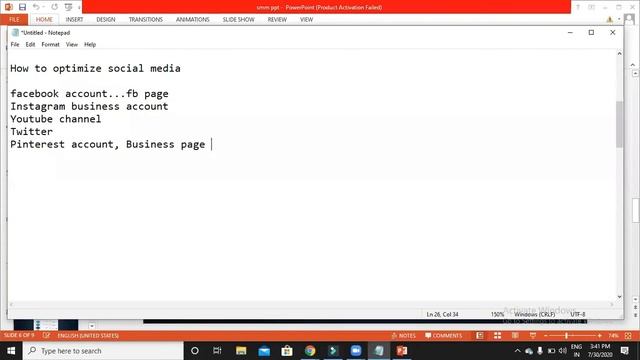Switch PowerPoint to Slide Sorter view icon

coord(497,336)
